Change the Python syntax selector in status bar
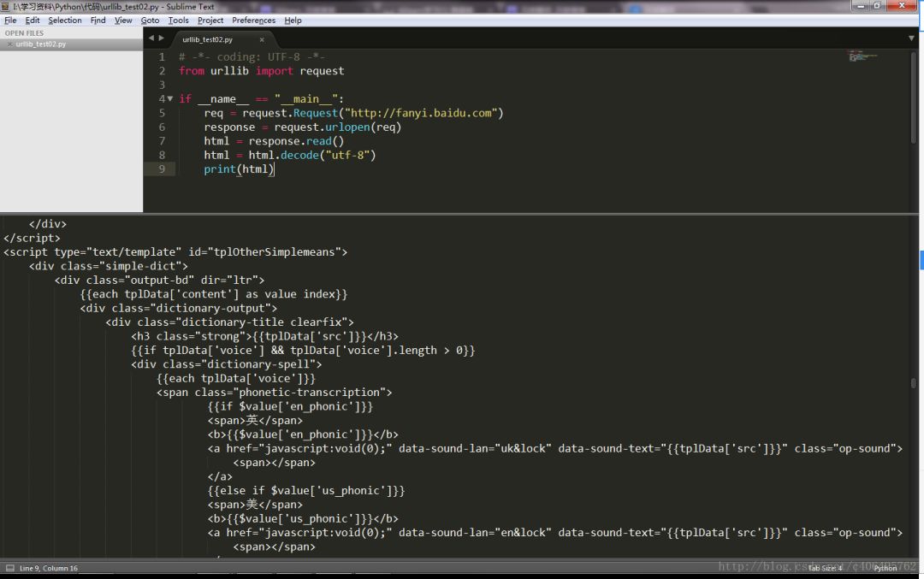The width and height of the screenshot is (924, 579). pos(885,569)
